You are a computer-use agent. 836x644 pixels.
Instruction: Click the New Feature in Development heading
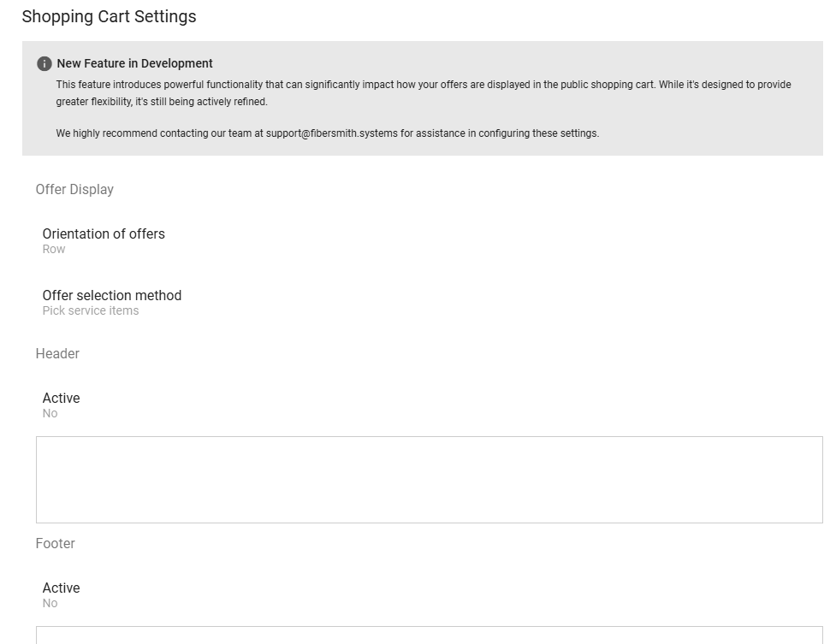134,63
